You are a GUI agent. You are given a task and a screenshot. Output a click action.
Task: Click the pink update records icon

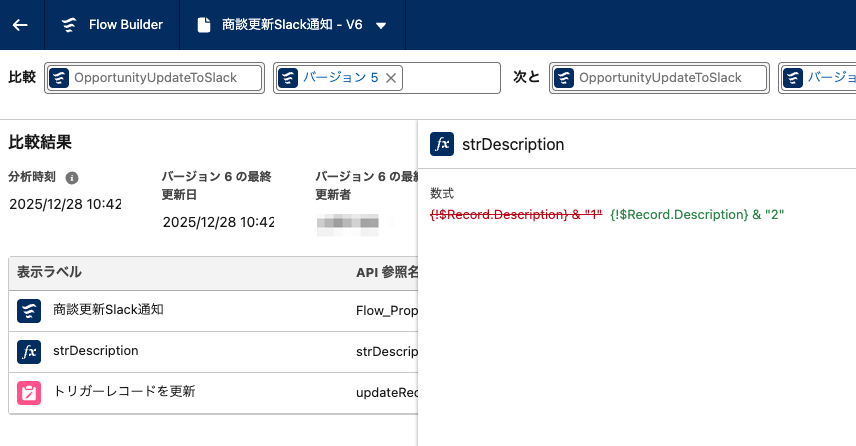(x=29, y=392)
